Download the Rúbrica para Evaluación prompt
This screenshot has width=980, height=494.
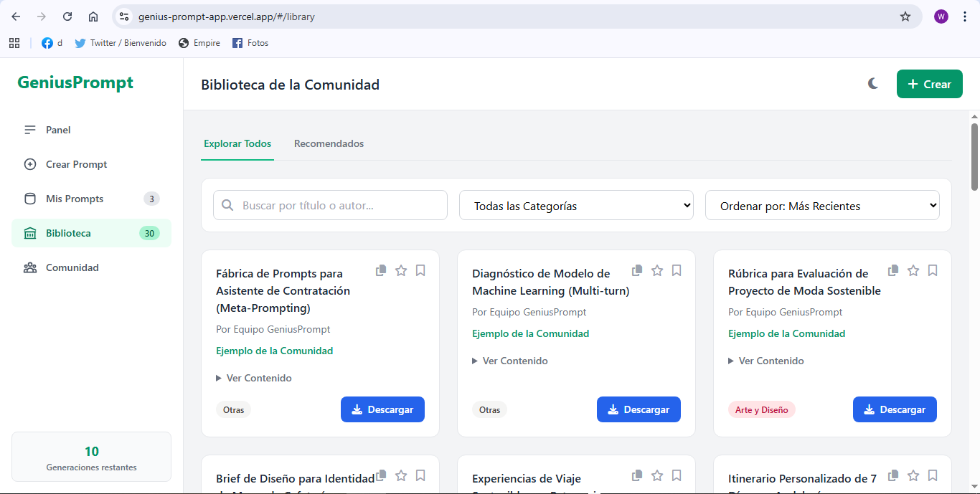click(x=895, y=409)
